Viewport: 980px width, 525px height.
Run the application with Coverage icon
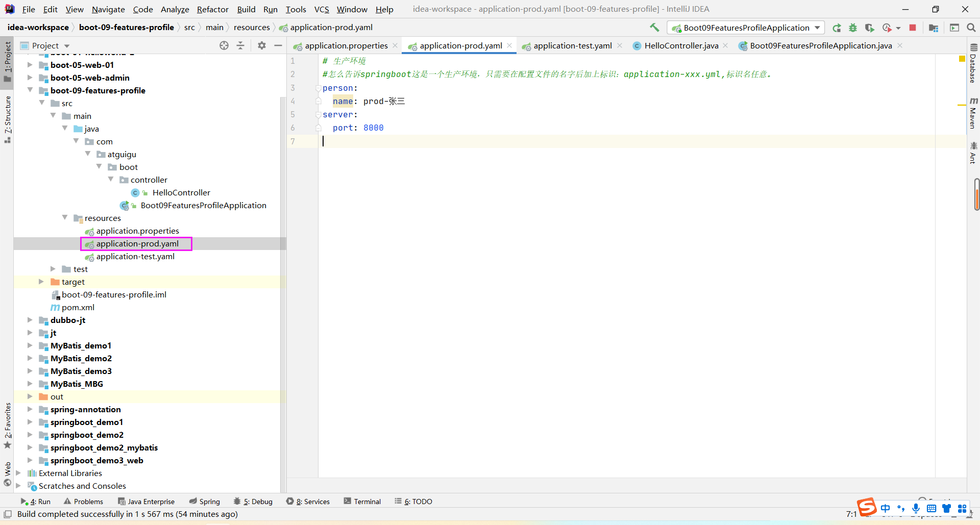[869, 28]
